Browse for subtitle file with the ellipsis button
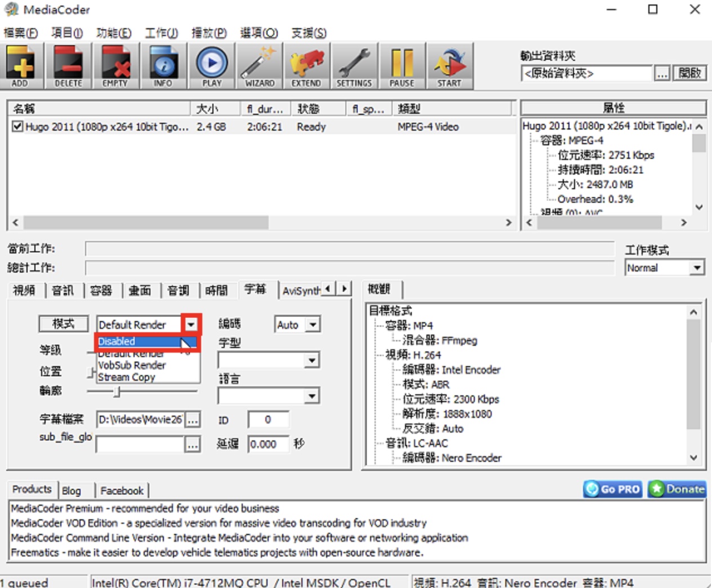 193,420
